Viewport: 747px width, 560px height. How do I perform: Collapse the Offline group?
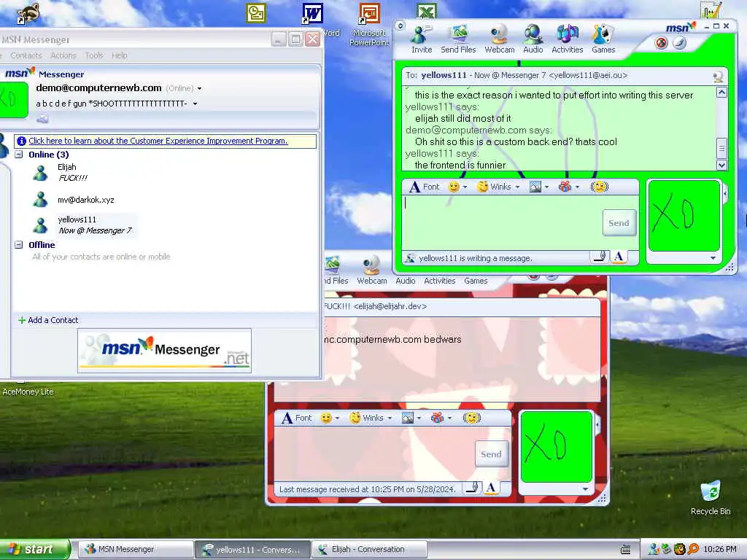click(18, 245)
